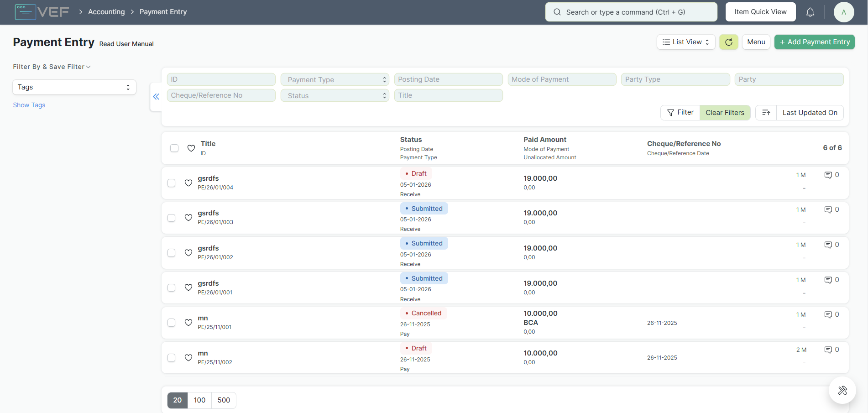
Task: Open comments icon for PE/25/11/001
Action: (x=828, y=315)
